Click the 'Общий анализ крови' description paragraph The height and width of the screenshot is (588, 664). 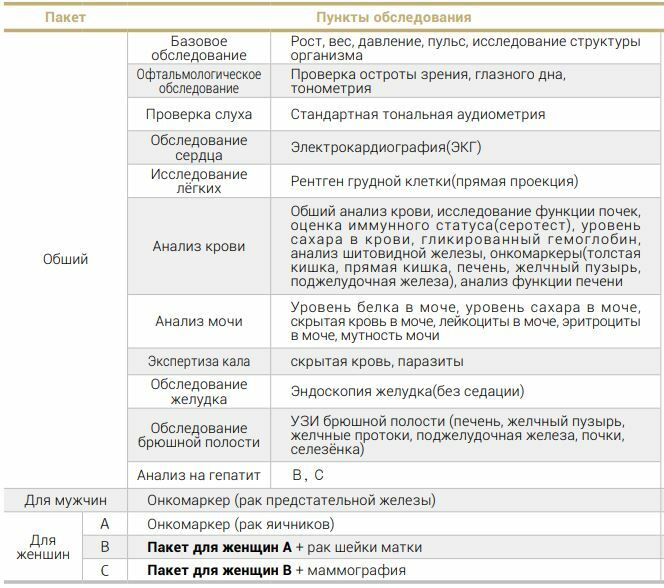[x=465, y=246]
